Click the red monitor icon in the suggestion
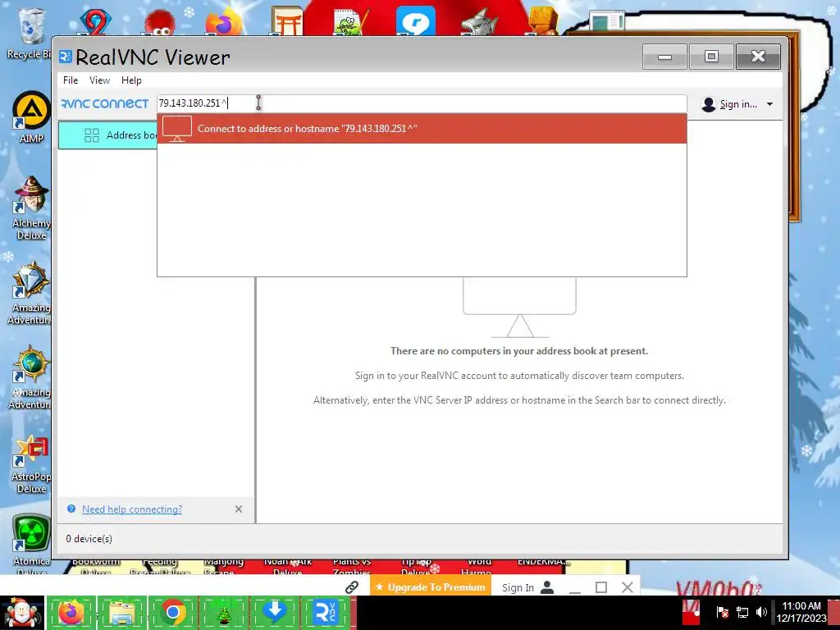This screenshot has height=630, width=840. 177,129
